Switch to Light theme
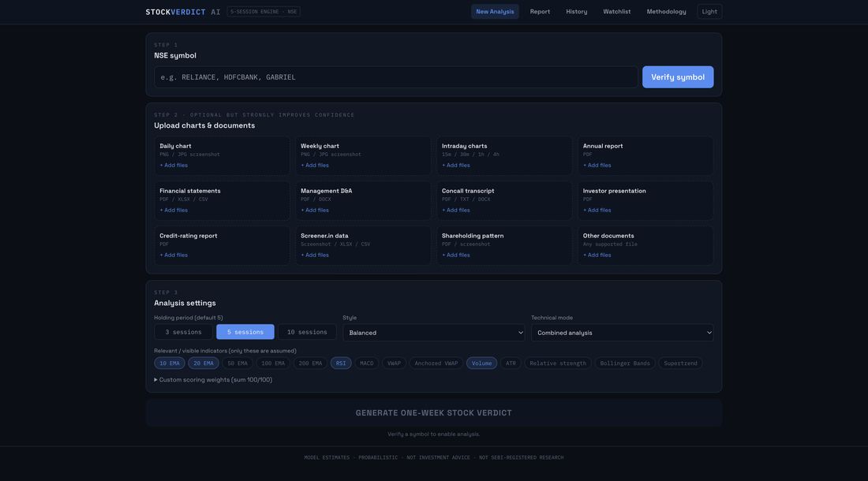This screenshot has height=481, width=868. coord(709,12)
